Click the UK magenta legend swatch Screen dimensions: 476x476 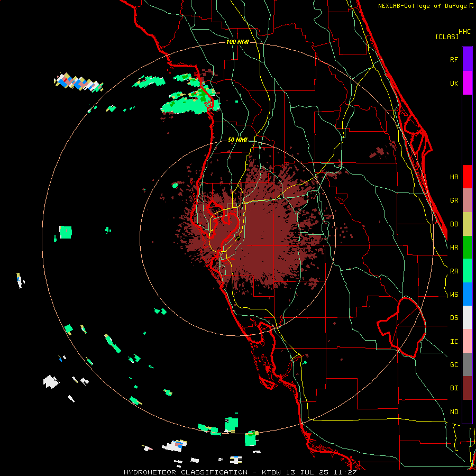[467, 83]
